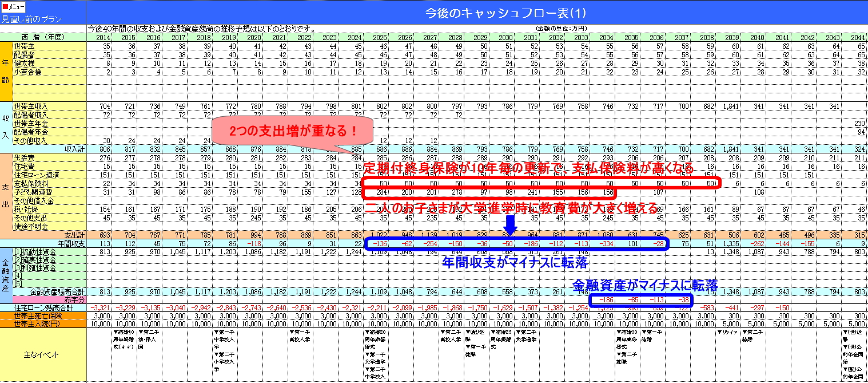Image resolution: width=868 pixels, height=383 pixels.
Task: Select the 金融資産残高合計 row label
Action: 56,291
